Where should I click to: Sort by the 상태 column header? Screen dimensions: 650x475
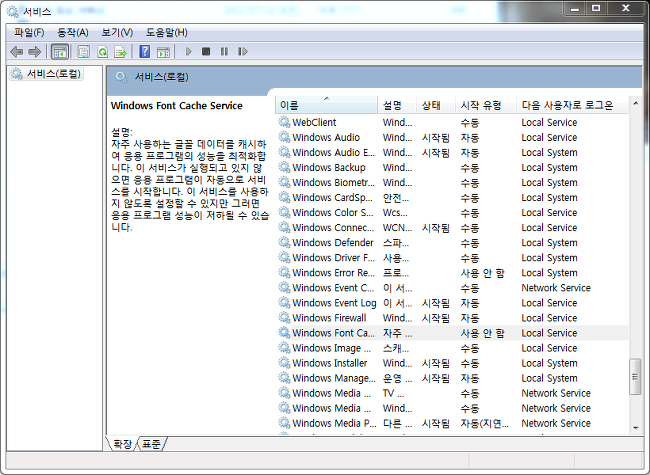(436, 105)
